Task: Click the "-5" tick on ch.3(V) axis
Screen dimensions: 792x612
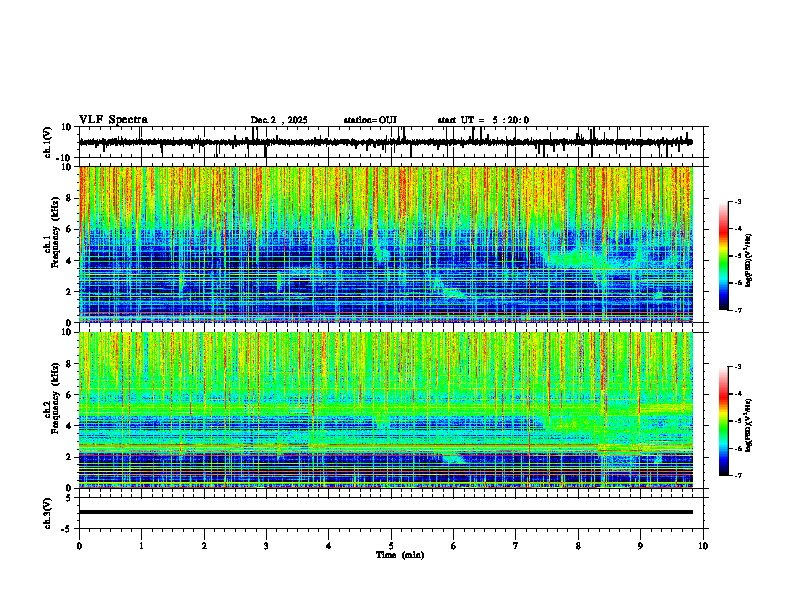Action: pyautogui.click(x=68, y=529)
